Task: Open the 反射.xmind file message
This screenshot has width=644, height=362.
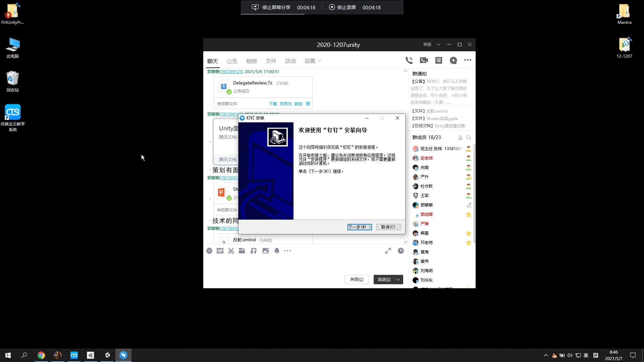Action: pos(263,239)
